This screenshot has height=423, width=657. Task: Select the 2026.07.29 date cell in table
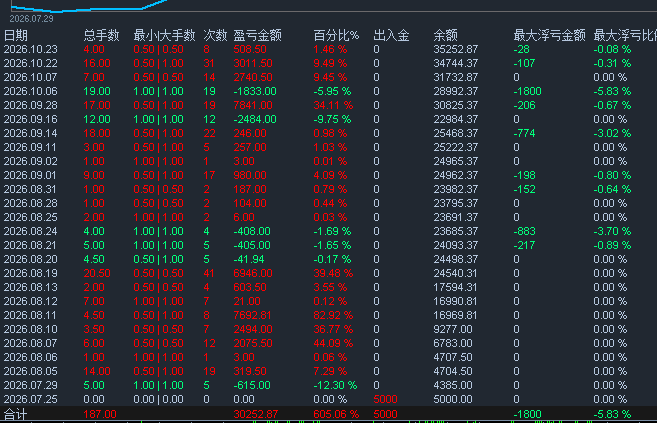coord(31,385)
